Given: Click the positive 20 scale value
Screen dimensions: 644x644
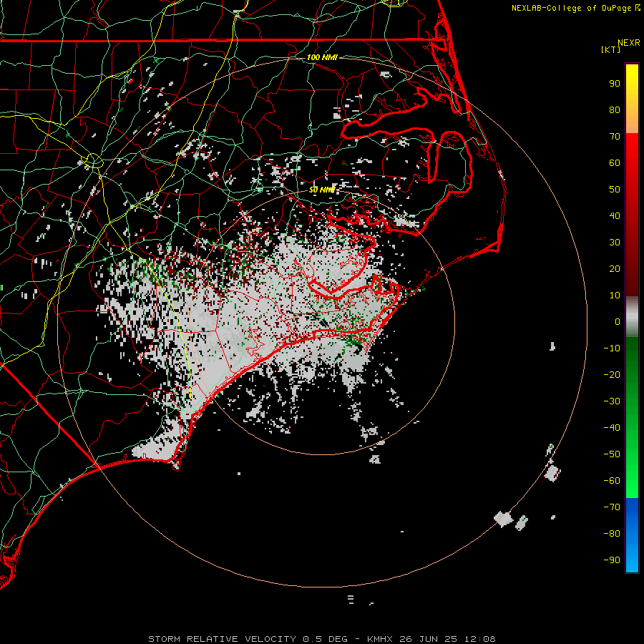Looking at the screenshot, I should (615, 268).
